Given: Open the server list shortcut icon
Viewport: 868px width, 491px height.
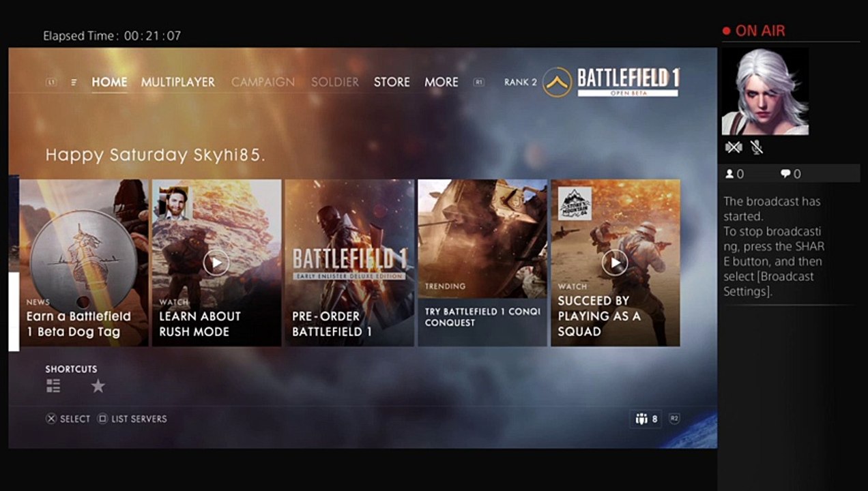Looking at the screenshot, I should [x=53, y=386].
